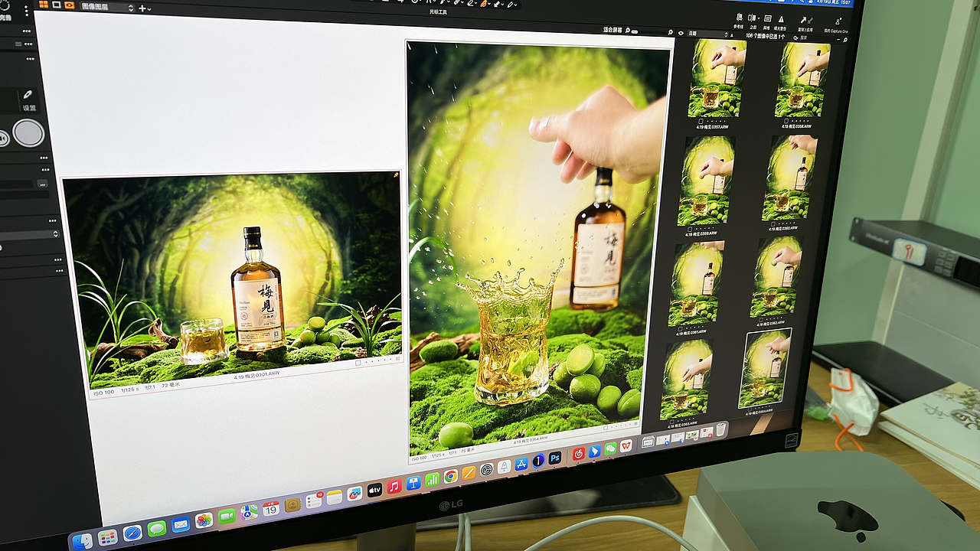Open Reminders with badge from the Dock
Screen dimensions: 980x551
point(314,500)
